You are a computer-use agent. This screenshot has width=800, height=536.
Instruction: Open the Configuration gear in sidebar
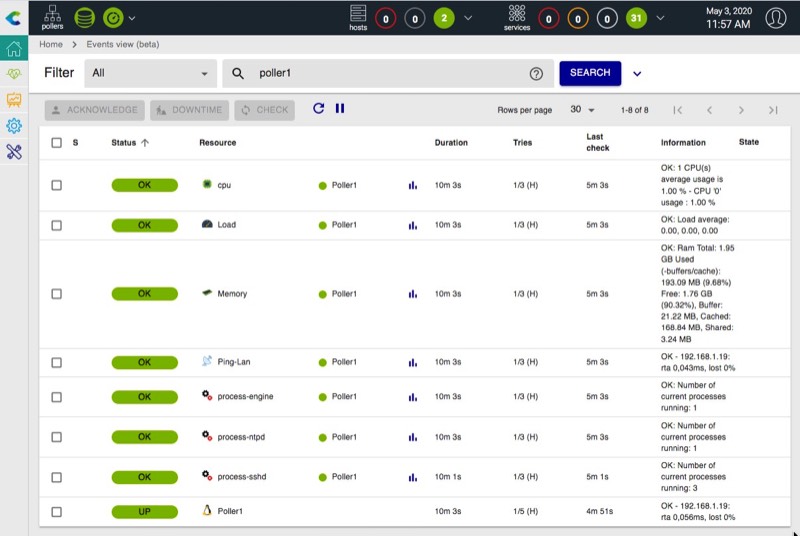tap(14, 126)
